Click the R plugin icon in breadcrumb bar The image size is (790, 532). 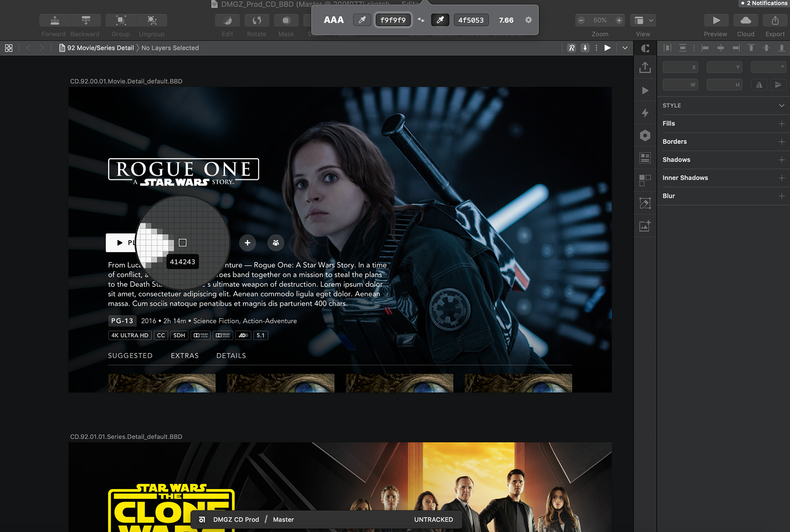[x=572, y=48]
